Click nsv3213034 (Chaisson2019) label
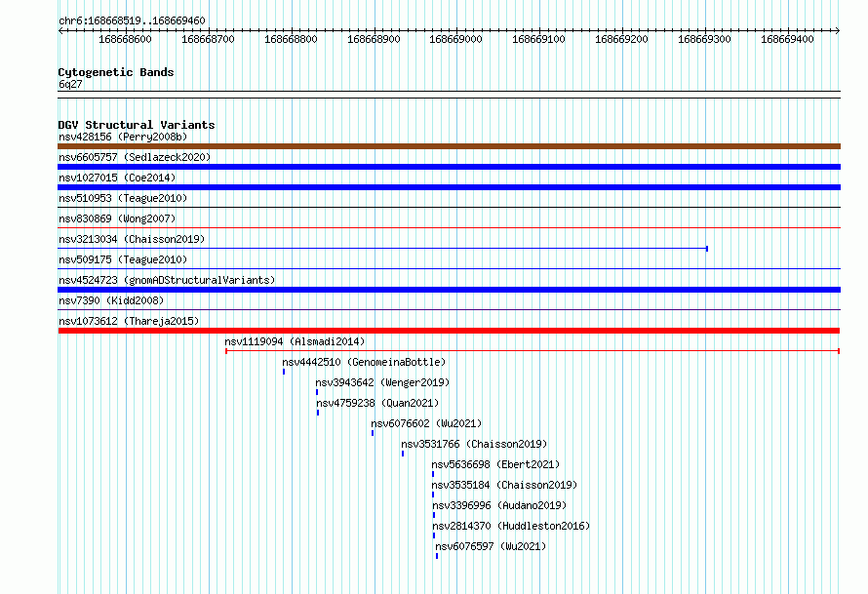The width and height of the screenshot is (868, 594). point(132,239)
